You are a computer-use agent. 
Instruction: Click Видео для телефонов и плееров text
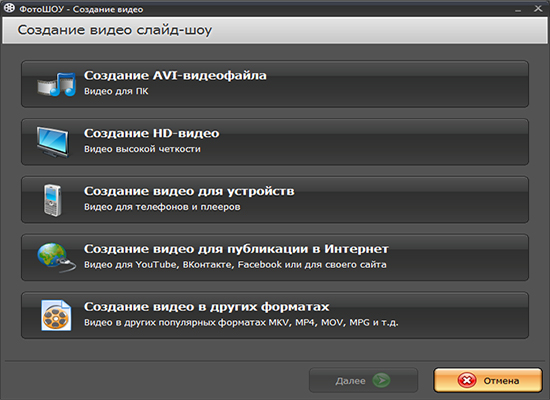click(x=162, y=207)
